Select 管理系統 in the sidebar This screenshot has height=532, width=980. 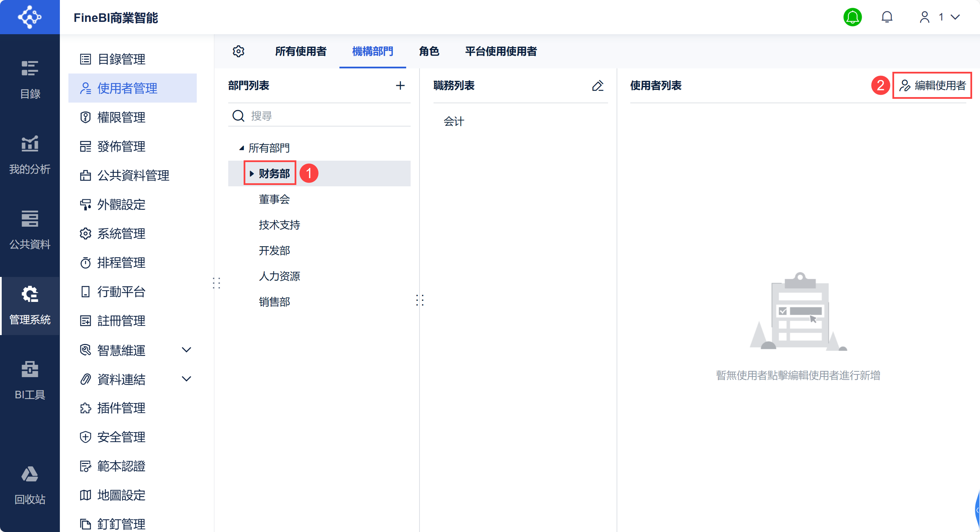pos(30,306)
